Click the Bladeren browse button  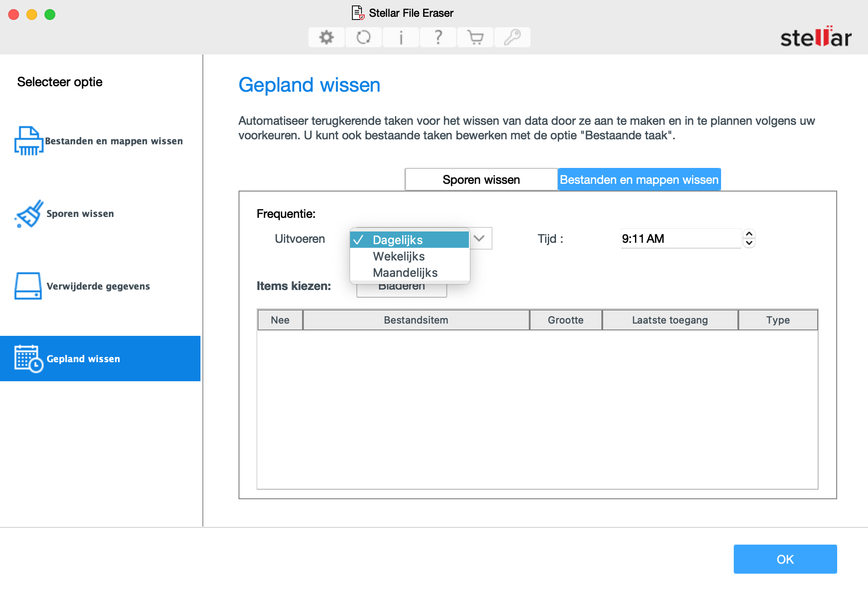(x=402, y=290)
